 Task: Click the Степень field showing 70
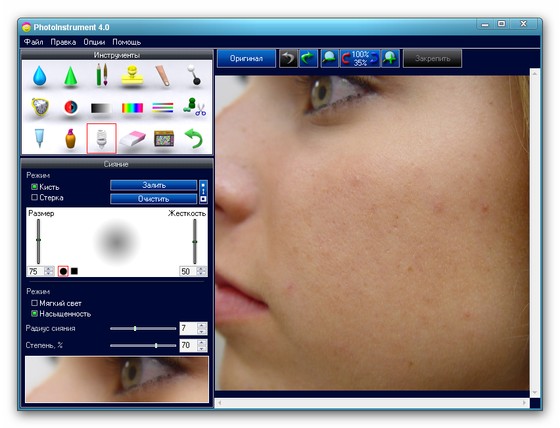coord(188,345)
